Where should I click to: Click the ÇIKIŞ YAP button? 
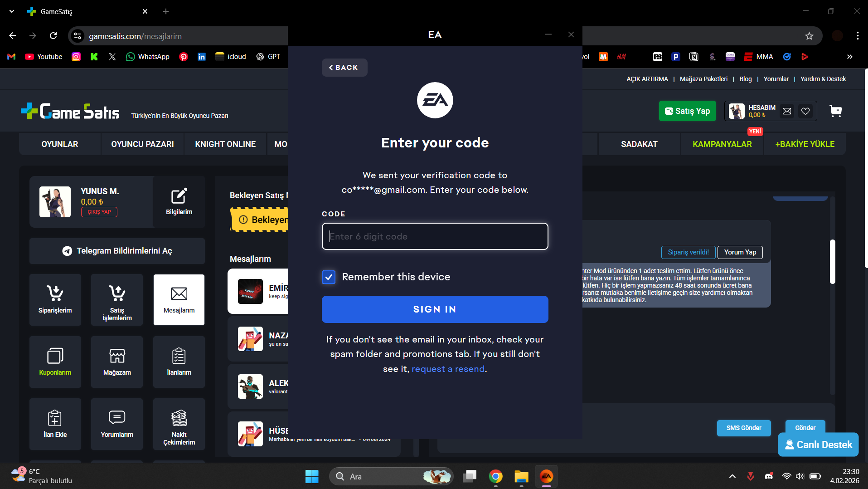[x=99, y=212]
